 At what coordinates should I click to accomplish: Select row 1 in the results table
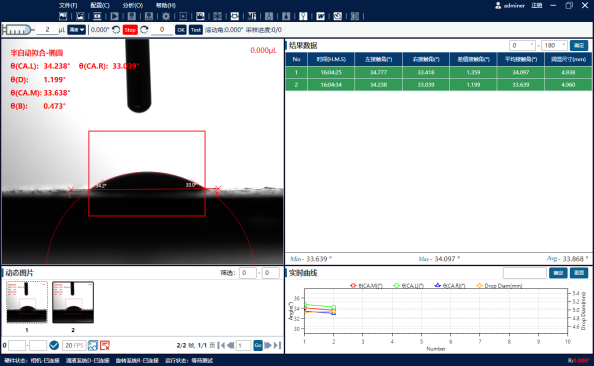(438, 72)
